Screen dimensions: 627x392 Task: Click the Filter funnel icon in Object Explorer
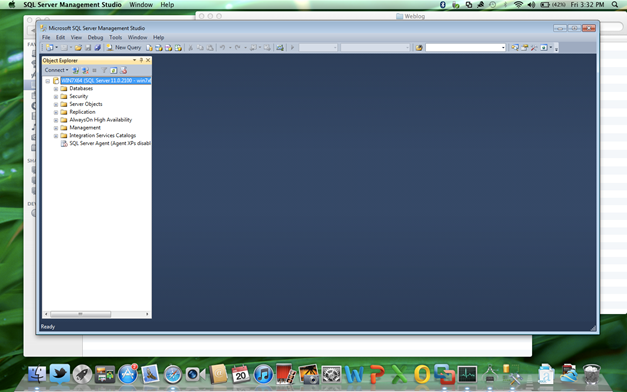[104, 70]
